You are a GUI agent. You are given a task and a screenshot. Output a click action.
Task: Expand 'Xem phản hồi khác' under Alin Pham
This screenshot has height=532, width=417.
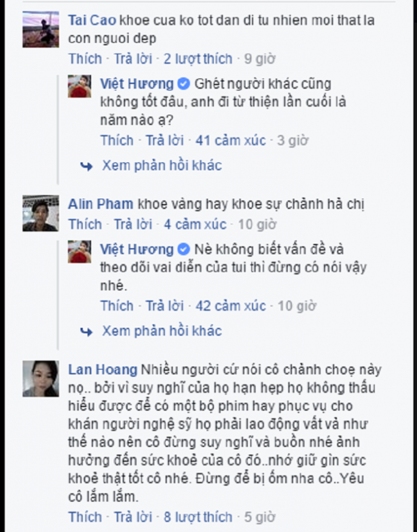point(162,331)
